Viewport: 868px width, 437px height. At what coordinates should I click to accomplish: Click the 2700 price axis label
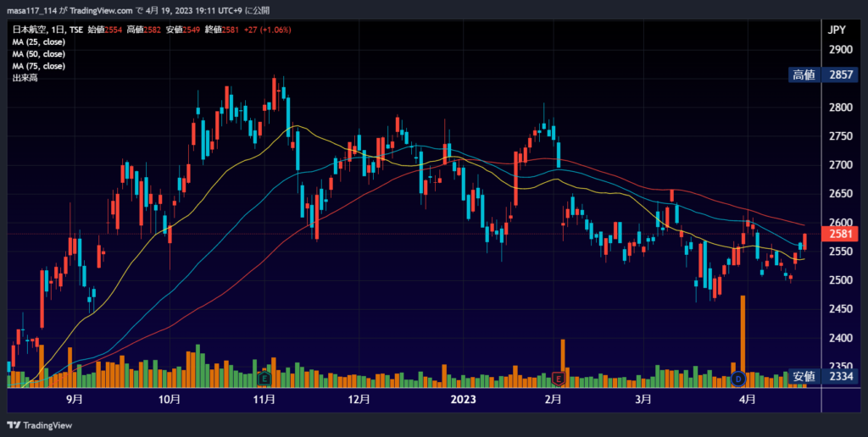click(x=840, y=165)
